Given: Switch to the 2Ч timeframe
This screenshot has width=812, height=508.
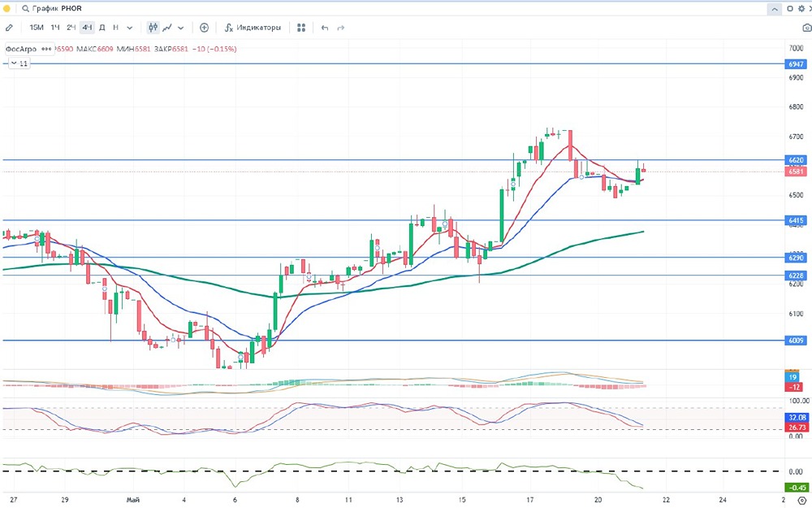Looking at the screenshot, I should pyautogui.click(x=71, y=28).
